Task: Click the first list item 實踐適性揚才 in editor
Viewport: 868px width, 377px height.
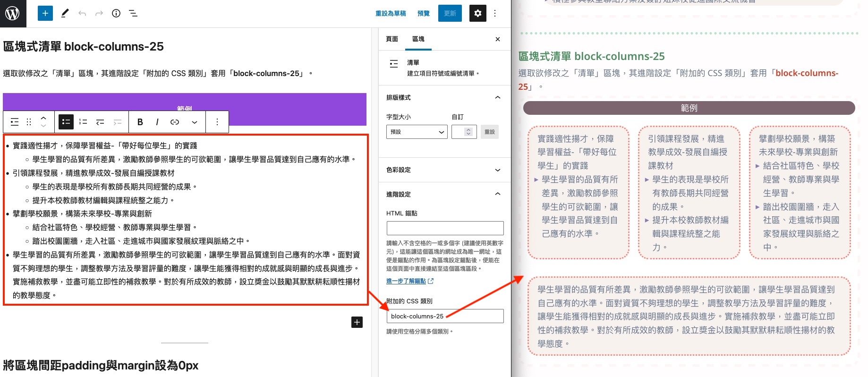Action: click(x=105, y=146)
